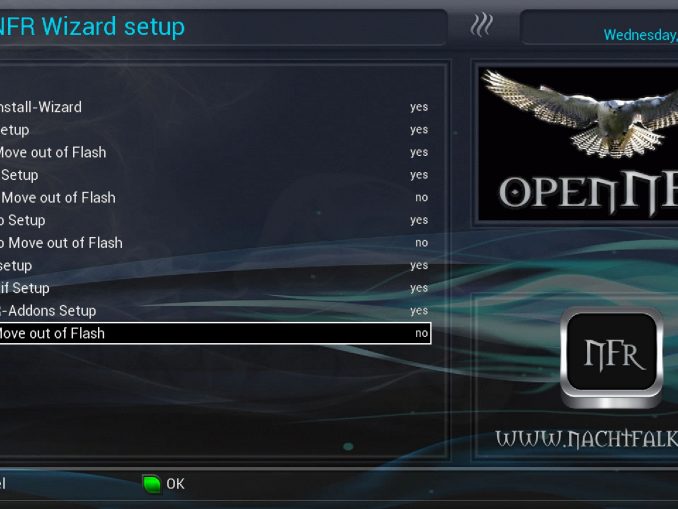
Task: Click the NFR Wizard setup title
Action: point(92,26)
